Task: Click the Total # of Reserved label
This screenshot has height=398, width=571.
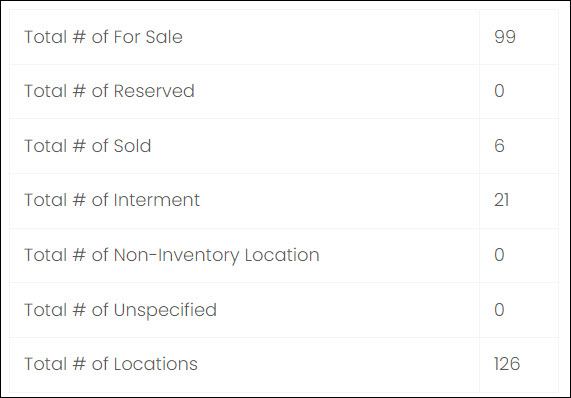Action: (109, 91)
